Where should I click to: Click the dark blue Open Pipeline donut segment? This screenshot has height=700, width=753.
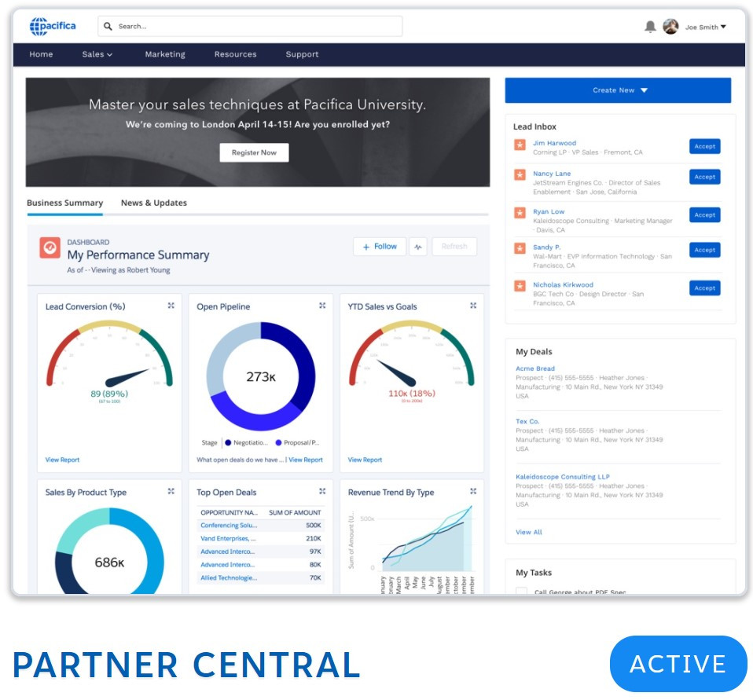point(299,354)
